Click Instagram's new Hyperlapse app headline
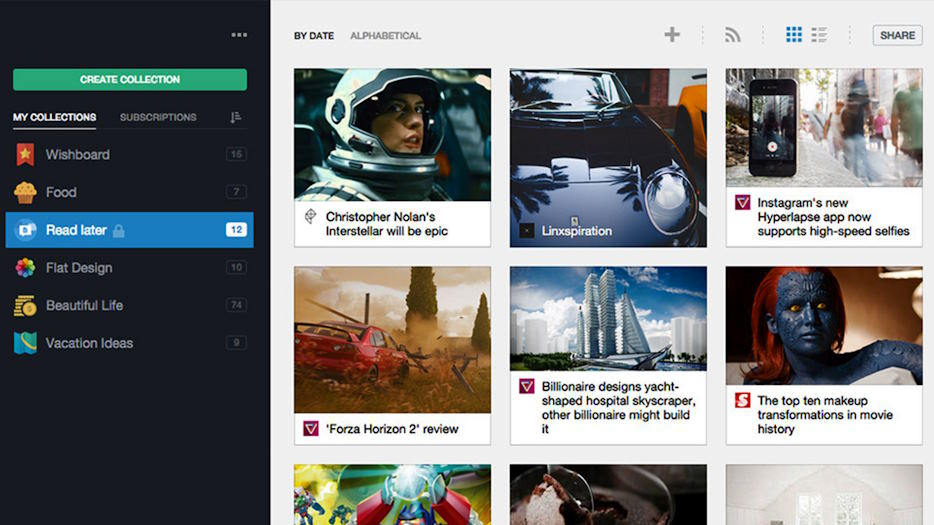Image resolution: width=934 pixels, height=525 pixels. 833,217
